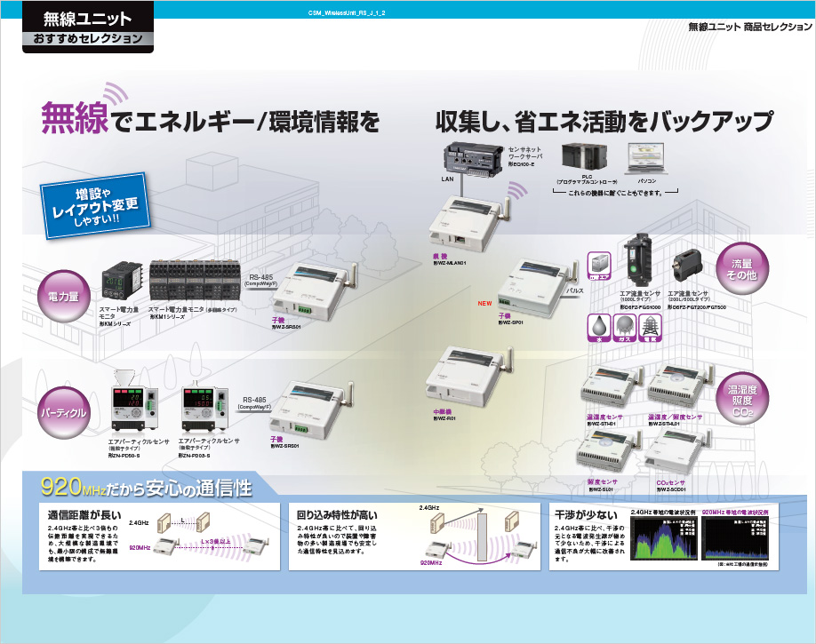This screenshot has width=816, height=644.
Task: Click the パルス label
Action: (575, 290)
